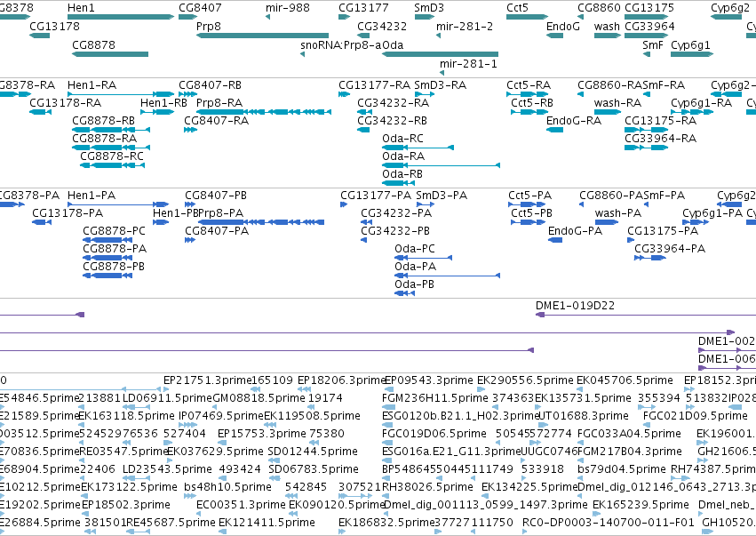Click the SmD3-RA transcript

pos(425,94)
